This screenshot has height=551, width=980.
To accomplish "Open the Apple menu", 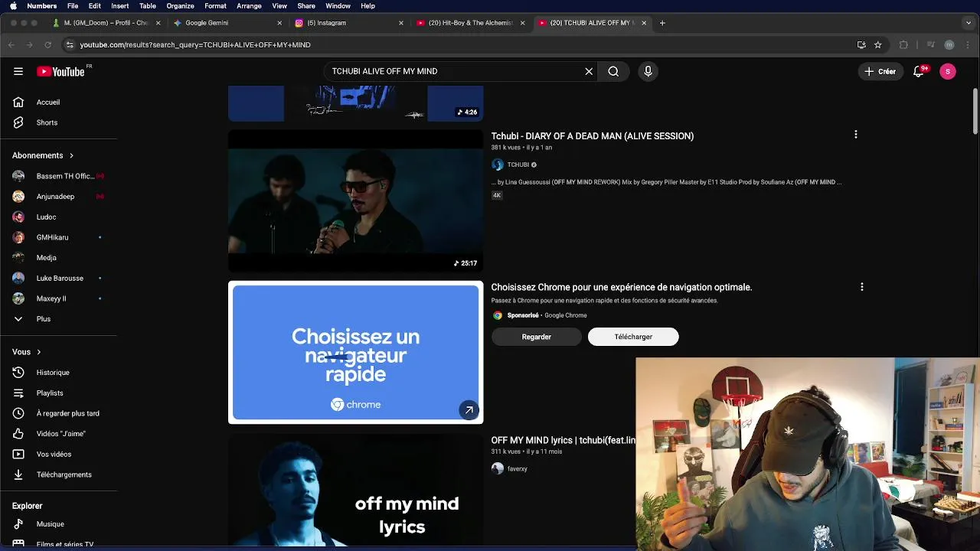I will pos(13,6).
